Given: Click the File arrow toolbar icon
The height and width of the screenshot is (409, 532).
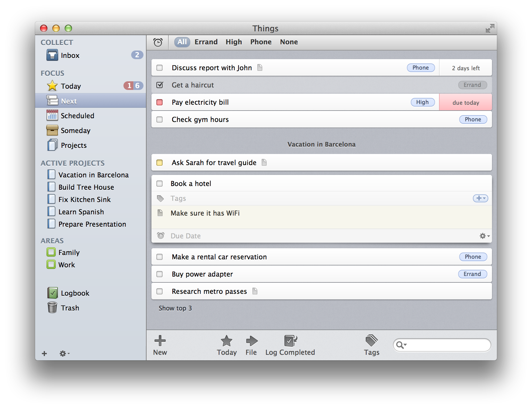Looking at the screenshot, I should [252, 341].
